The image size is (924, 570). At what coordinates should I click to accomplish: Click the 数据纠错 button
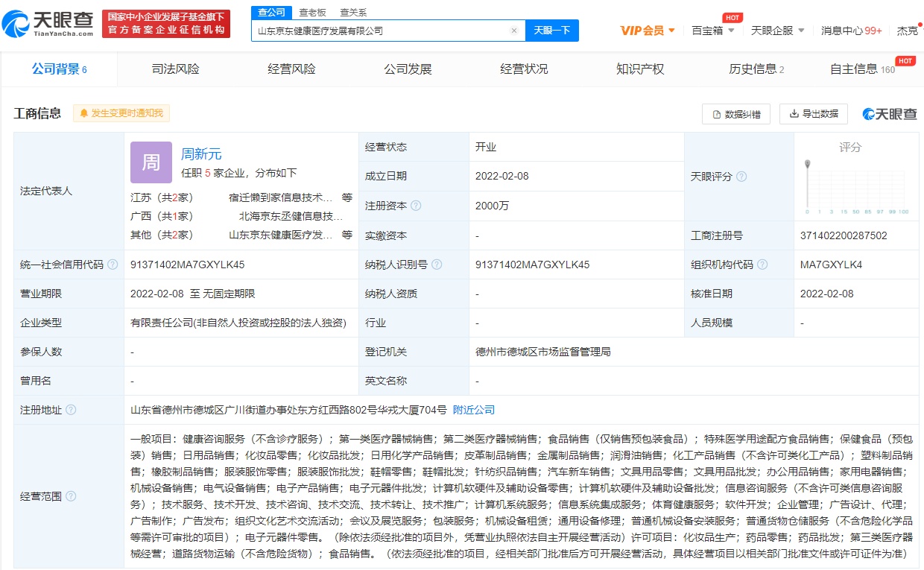(736, 114)
